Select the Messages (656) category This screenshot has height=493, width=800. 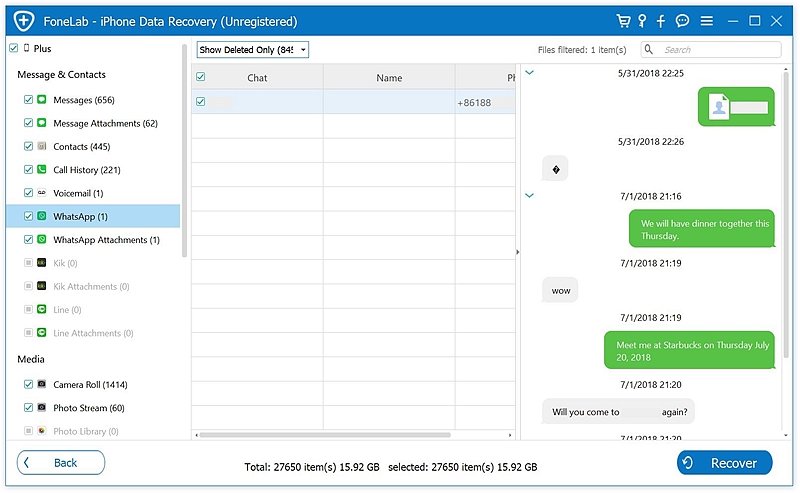[84, 100]
